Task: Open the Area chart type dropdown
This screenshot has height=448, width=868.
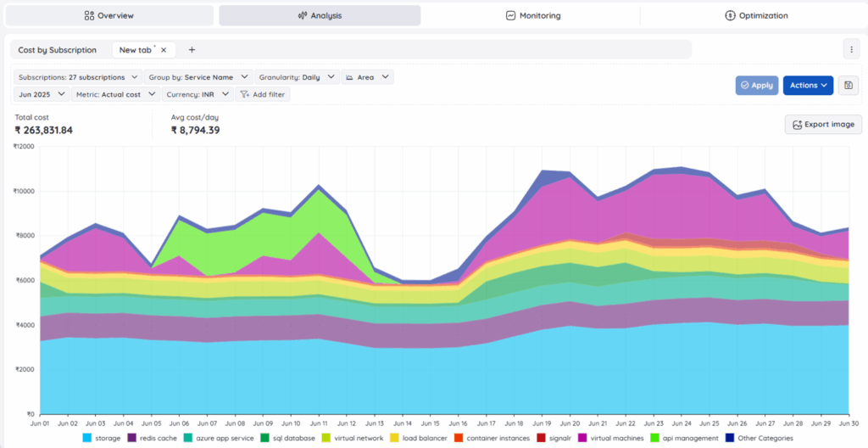Action: click(368, 77)
